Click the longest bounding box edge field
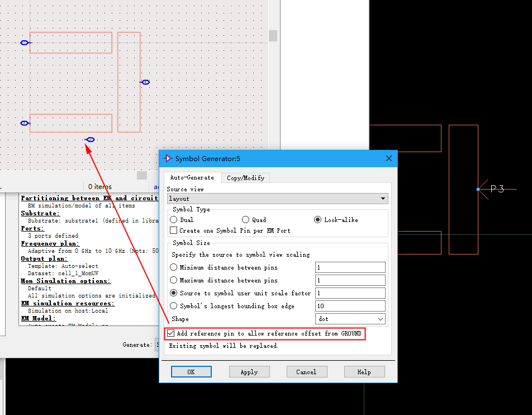Image resolution: width=532 pixels, height=415 pixels. (350, 306)
